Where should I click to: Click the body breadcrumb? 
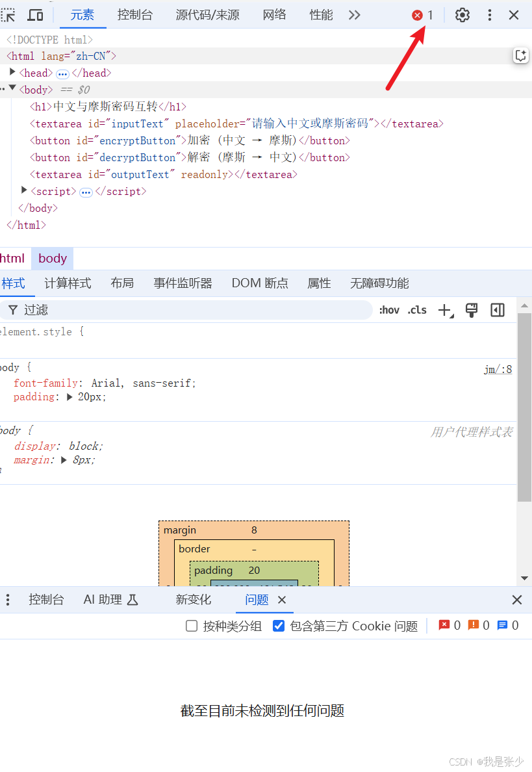point(53,259)
